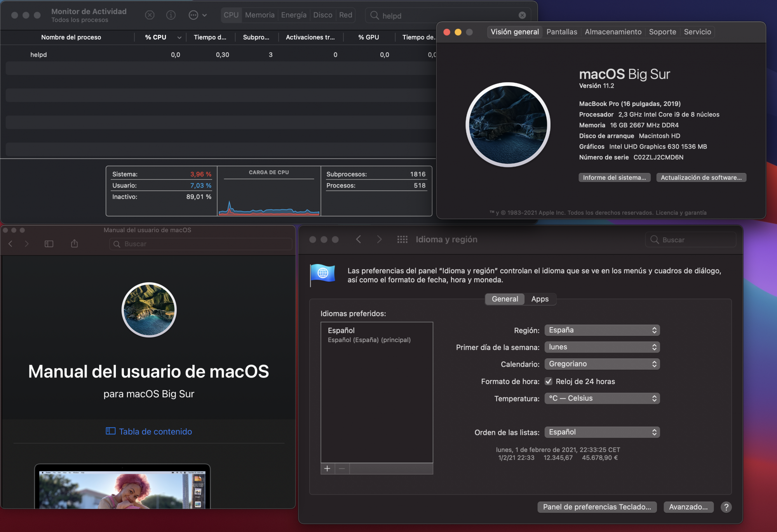
Task: Minimize the About This Mac window
Action: (458, 32)
